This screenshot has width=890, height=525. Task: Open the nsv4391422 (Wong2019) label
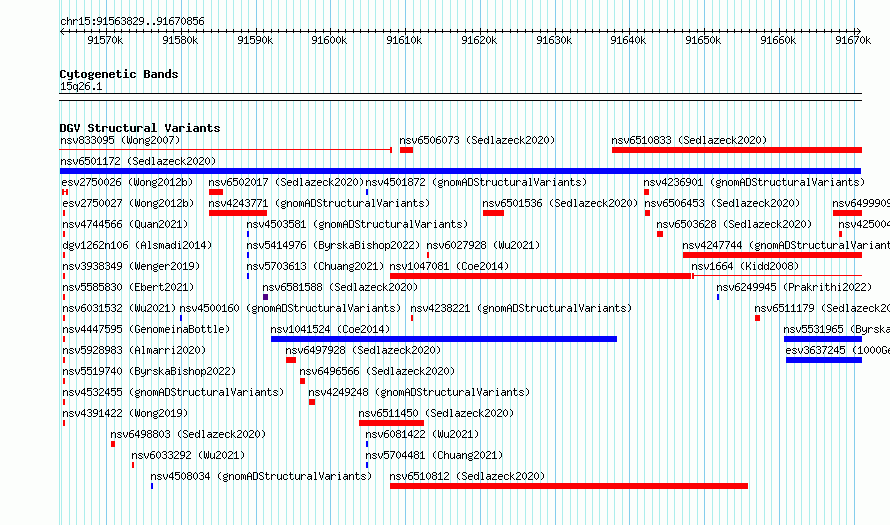125,413
